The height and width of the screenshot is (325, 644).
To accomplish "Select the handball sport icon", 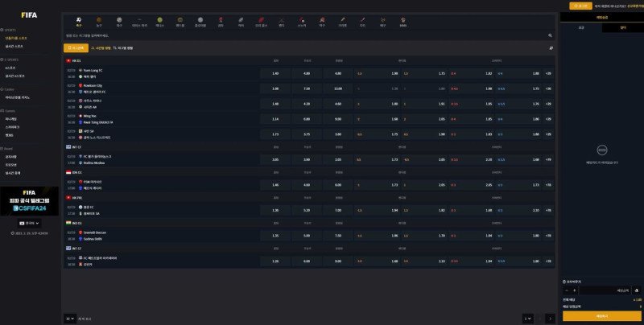I will point(180,19).
